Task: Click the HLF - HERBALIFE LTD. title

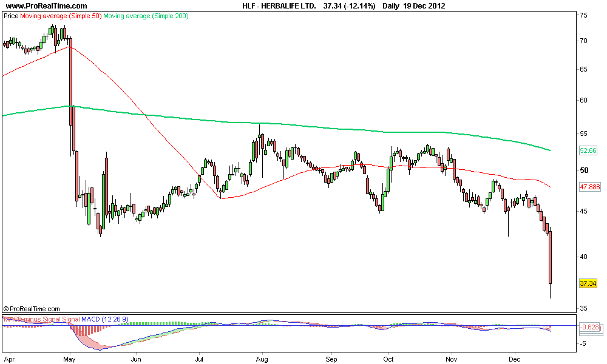Action: (279, 6)
